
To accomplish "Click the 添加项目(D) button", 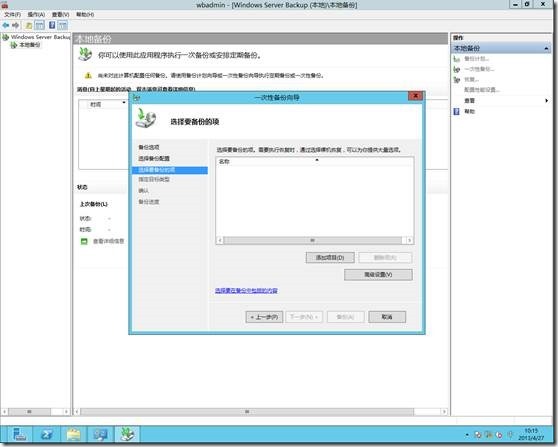I will pos(330,257).
